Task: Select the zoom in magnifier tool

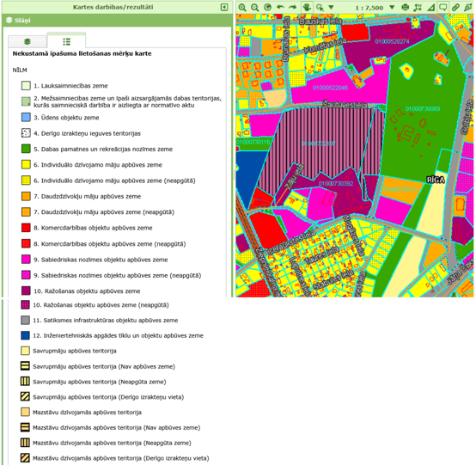Action: [242, 7]
